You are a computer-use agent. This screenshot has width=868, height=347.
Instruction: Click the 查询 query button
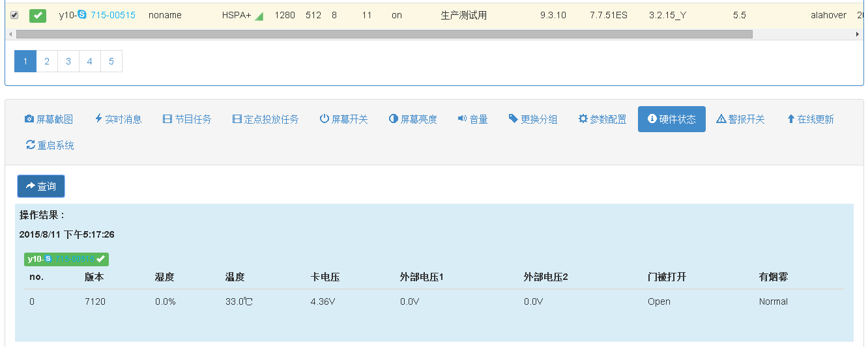click(x=41, y=186)
